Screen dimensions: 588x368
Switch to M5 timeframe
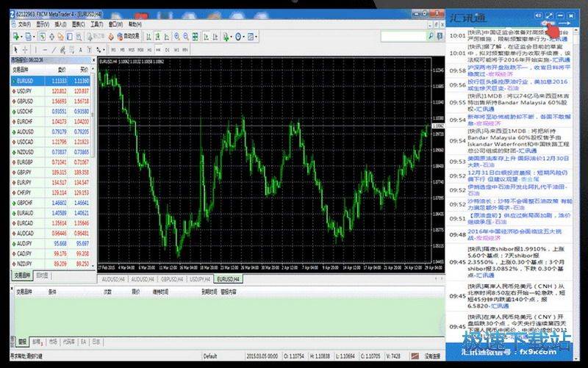pyautogui.click(x=122, y=50)
